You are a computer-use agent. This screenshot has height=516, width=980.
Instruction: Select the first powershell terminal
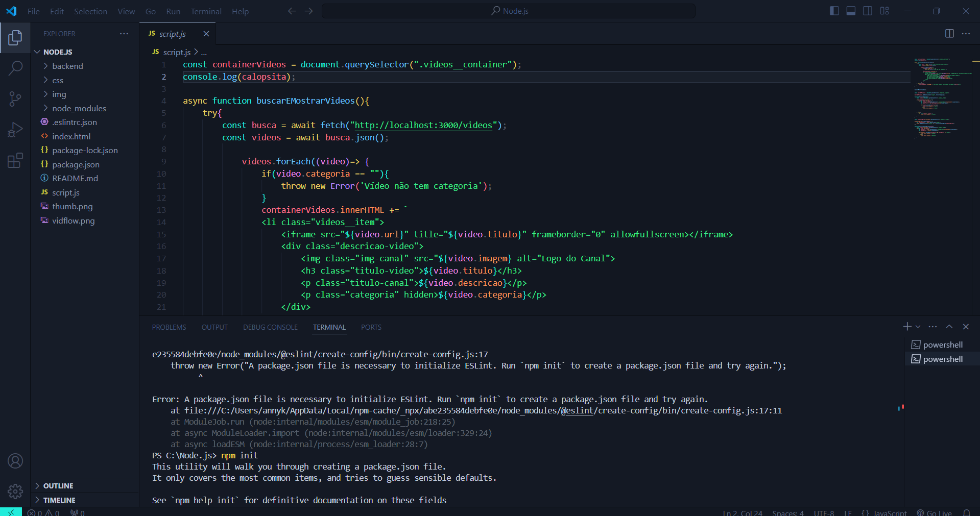942,345
